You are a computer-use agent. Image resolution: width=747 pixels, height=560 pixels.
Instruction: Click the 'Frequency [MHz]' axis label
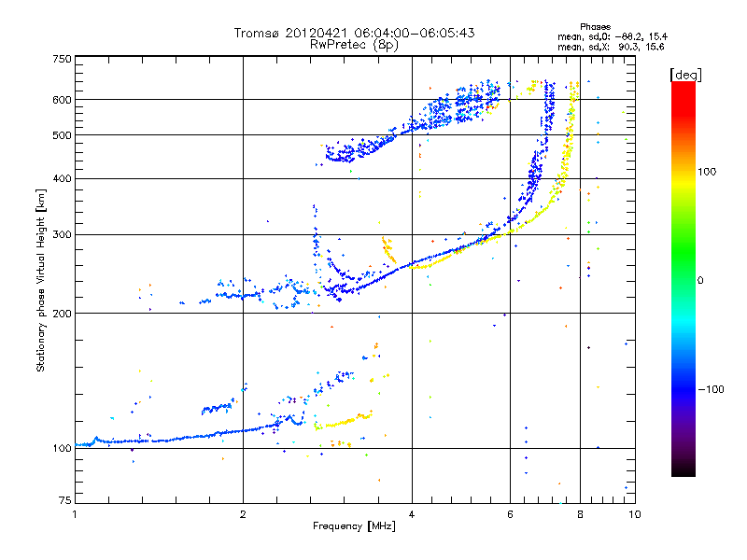(354, 526)
